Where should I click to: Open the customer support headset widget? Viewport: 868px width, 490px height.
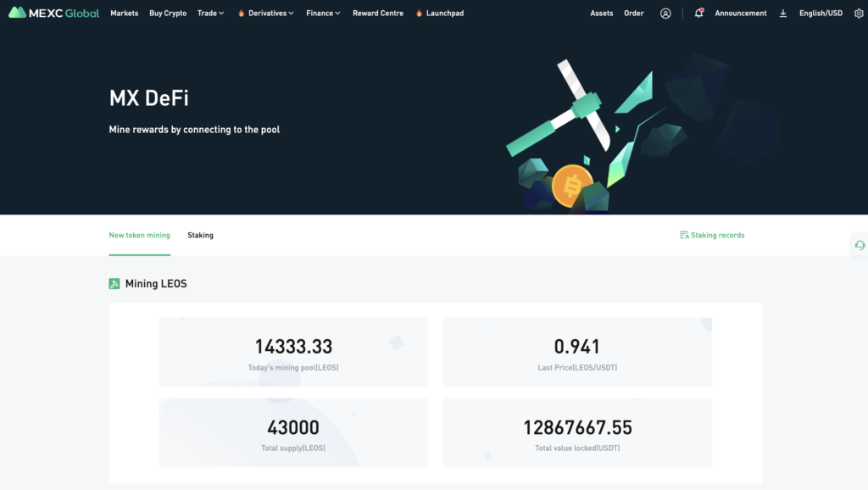(860, 245)
